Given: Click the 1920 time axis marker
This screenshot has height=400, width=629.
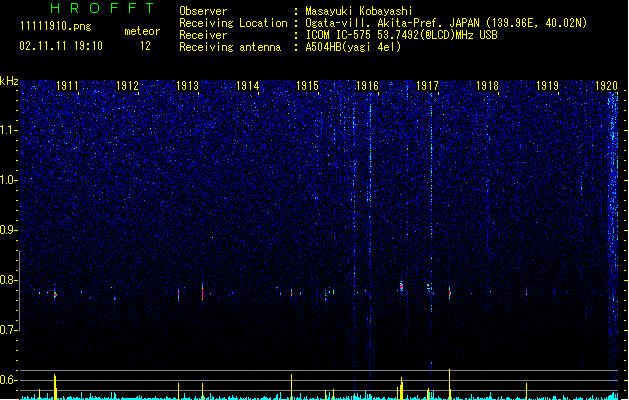Looking at the screenshot, I should pyautogui.click(x=607, y=85).
